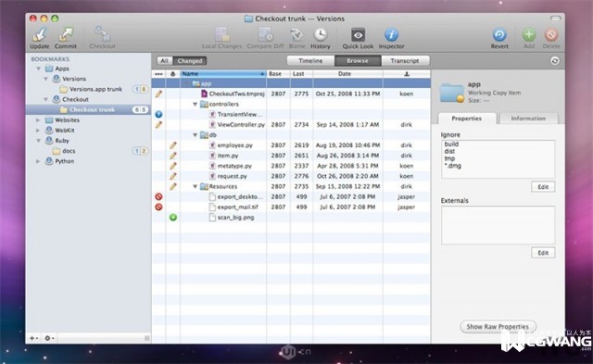Sort by the Last column header

pos(301,74)
